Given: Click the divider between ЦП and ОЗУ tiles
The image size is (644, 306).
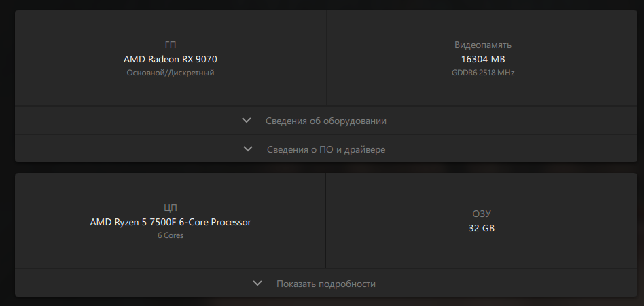Looking at the screenshot, I should [x=325, y=221].
